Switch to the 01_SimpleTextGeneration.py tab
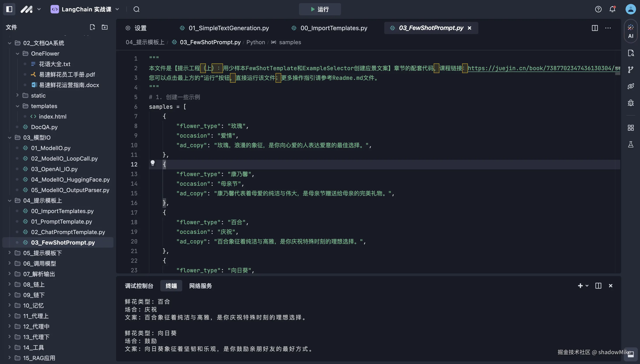640x364 pixels. tap(228, 28)
